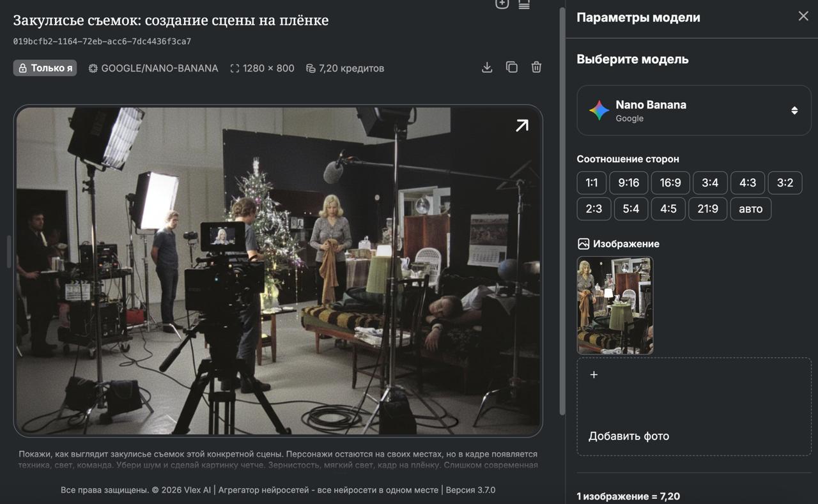Select the 21:9 aspect ratio
Screen dimensions: 818x504
(x=707, y=209)
